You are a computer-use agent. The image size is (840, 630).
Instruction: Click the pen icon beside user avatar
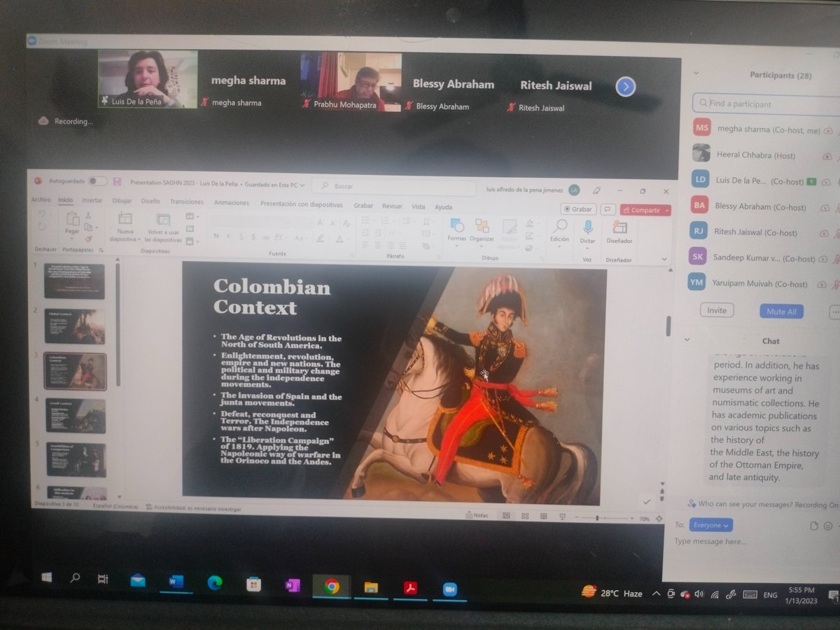click(x=596, y=190)
